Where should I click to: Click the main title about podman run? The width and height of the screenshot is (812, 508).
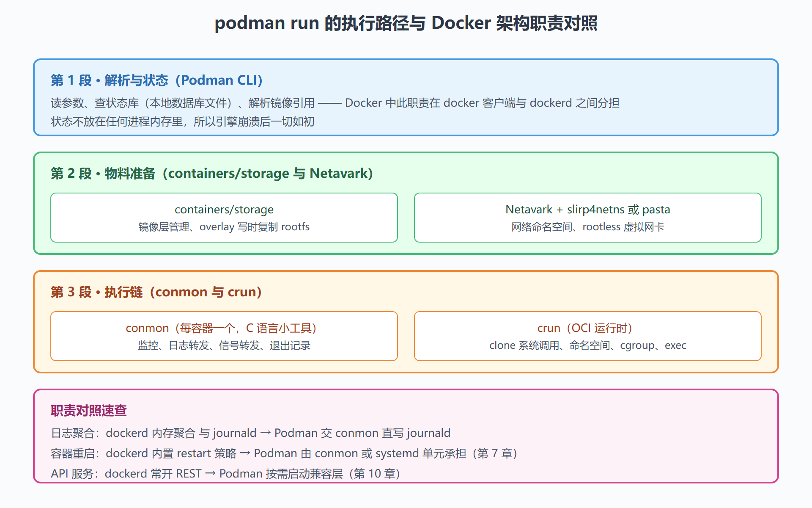[x=406, y=23]
